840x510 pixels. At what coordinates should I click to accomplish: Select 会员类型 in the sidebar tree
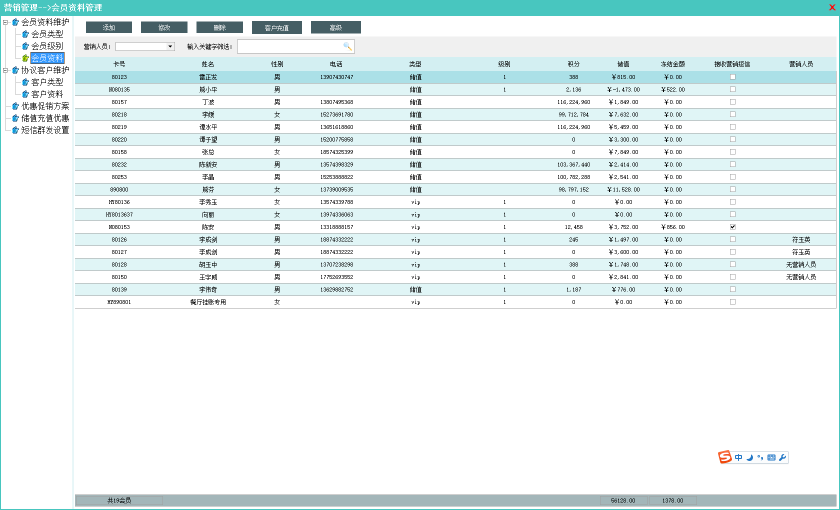click(46, 34)
